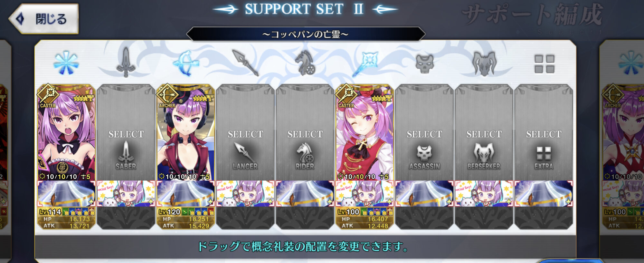The height and width of the screenshot is (263, 644).
Task: Click the All-class snowflake icon
Action: [66, 63]
